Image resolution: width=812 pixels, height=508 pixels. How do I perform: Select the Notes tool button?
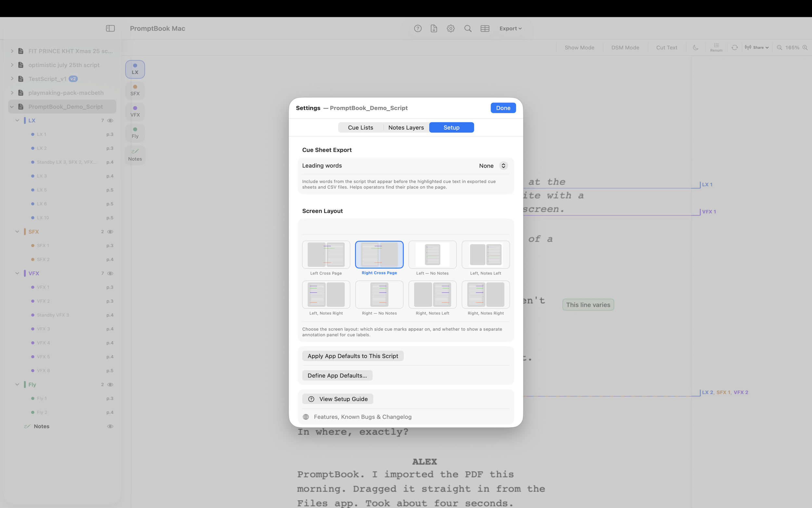[x=135, y=155]
